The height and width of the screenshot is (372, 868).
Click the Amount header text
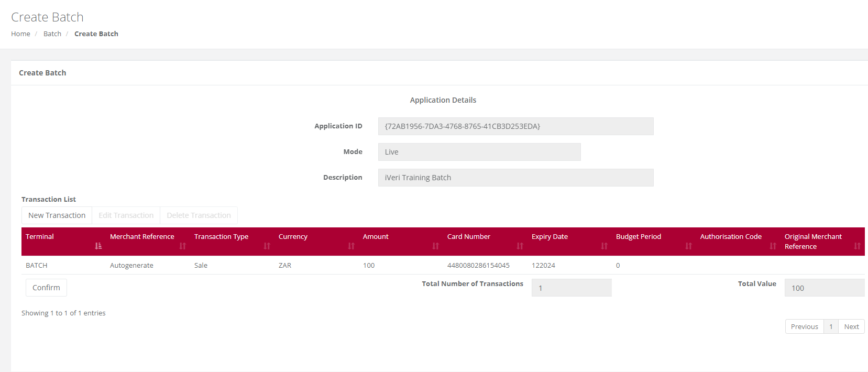coord(376,236)
